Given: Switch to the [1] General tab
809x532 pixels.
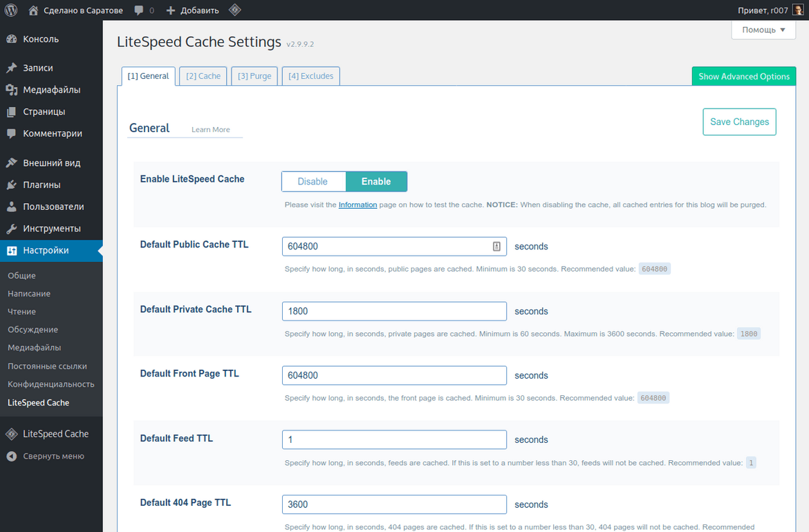Looking at the screenshot, I should pos(148,76).
